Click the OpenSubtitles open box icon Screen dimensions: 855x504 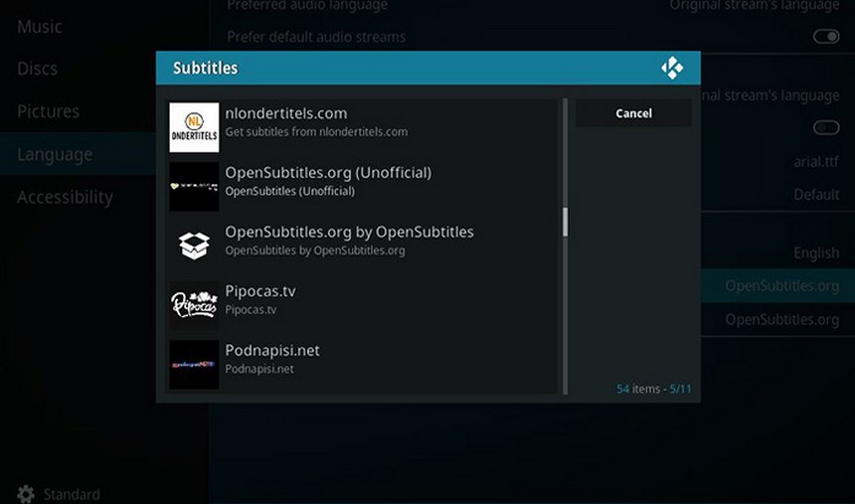pos(194,246)
